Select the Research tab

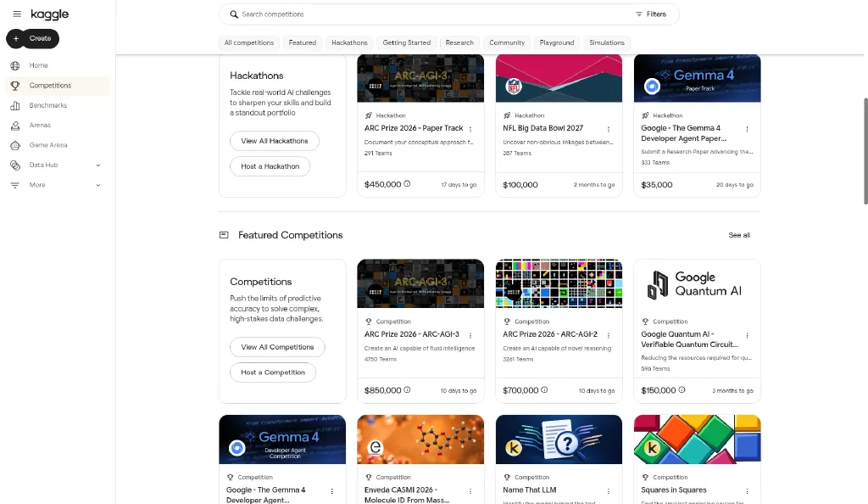(459, 42)
